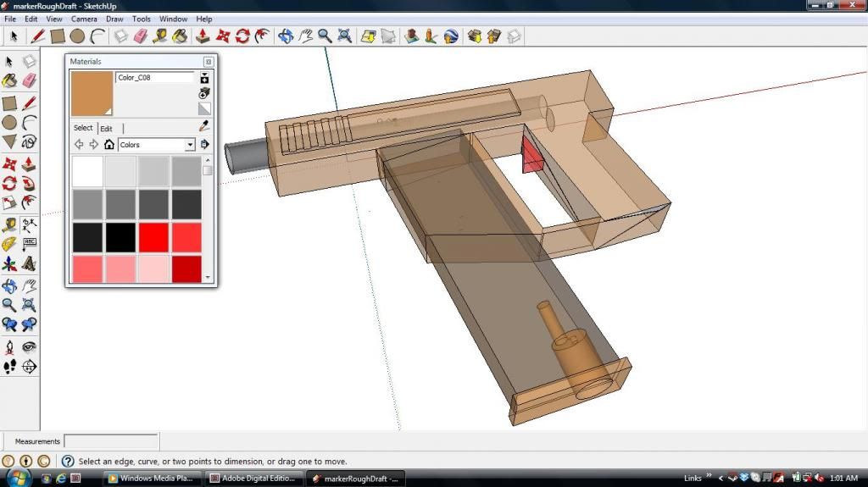Screen dimensions: 868x487
Task: Click the help question mark in status bar
Action: tap(68, 461)
